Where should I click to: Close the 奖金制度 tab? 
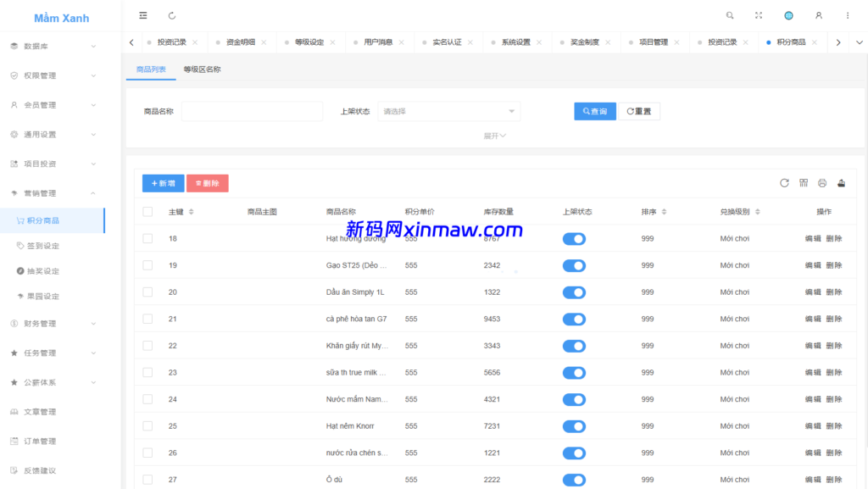[608, 42]
